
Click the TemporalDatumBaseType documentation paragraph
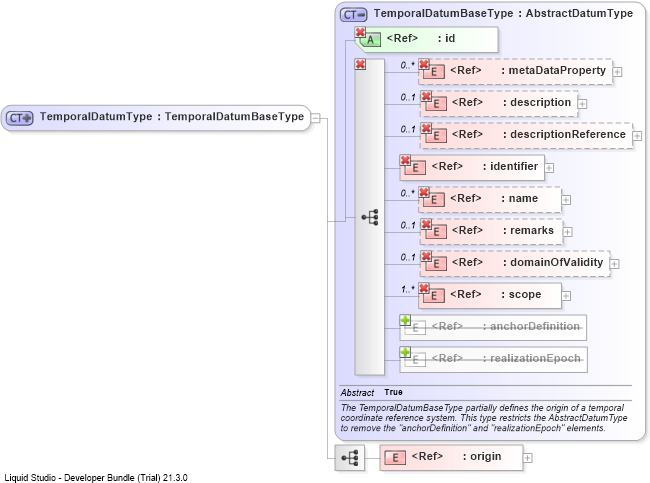coord(484,418)
